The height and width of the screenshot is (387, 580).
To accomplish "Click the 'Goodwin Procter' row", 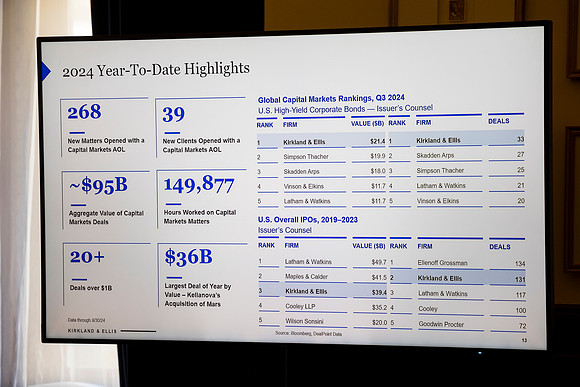I will (x=441, y=324).
